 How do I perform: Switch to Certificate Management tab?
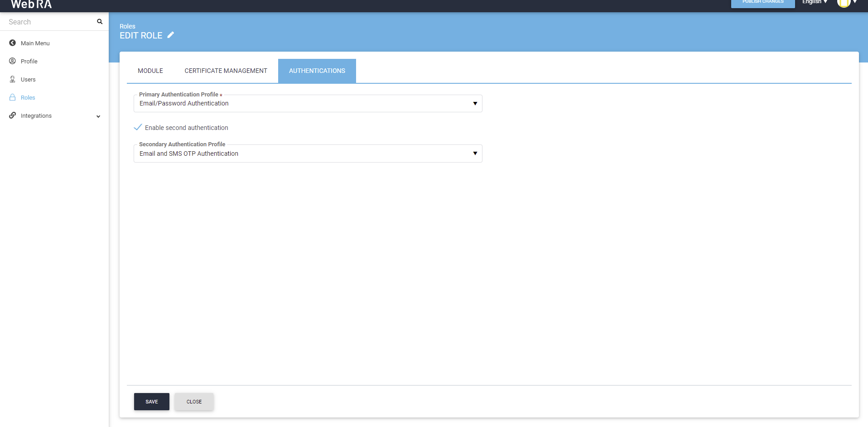click(x=226, y=71)
